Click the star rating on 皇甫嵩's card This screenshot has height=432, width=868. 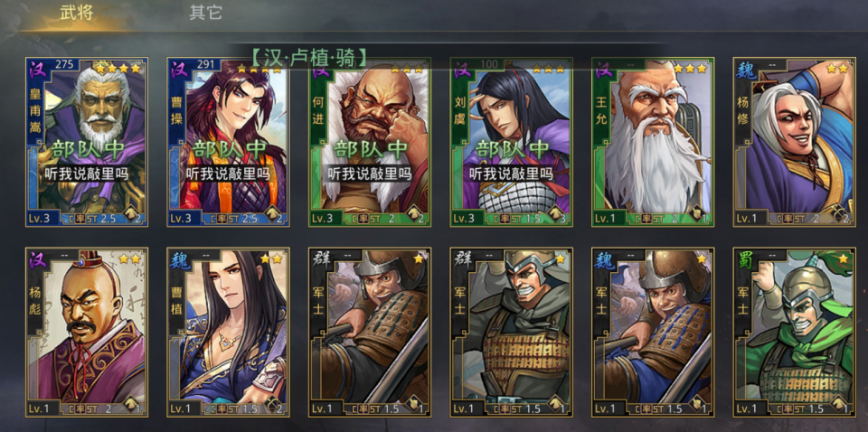click(x=118, y=69)
